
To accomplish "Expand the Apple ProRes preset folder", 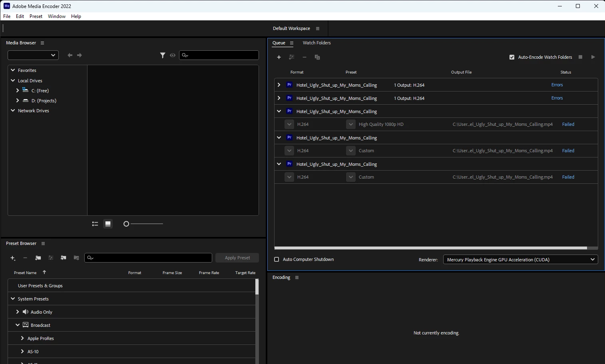I will [x=22, y=338].
